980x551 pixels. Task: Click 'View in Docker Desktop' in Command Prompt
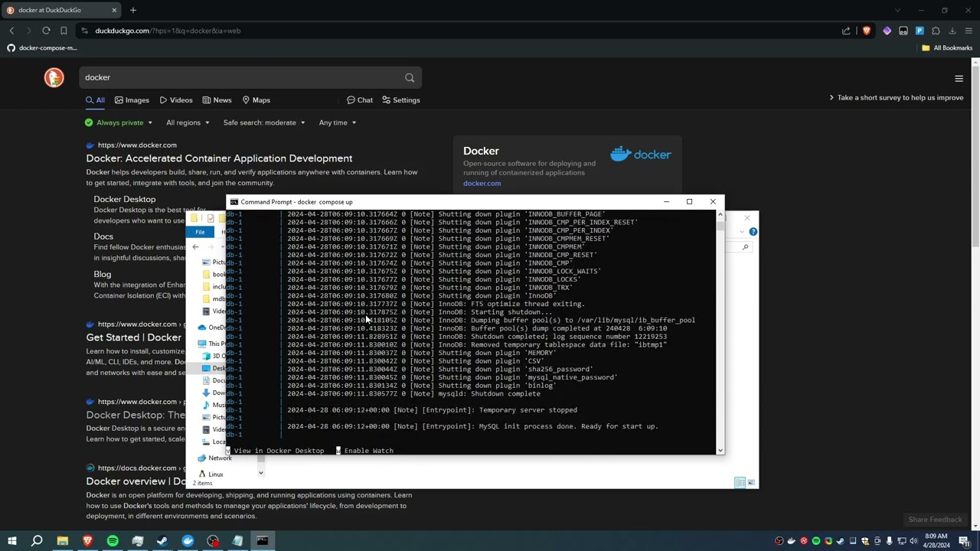click(x=279, y=451)
